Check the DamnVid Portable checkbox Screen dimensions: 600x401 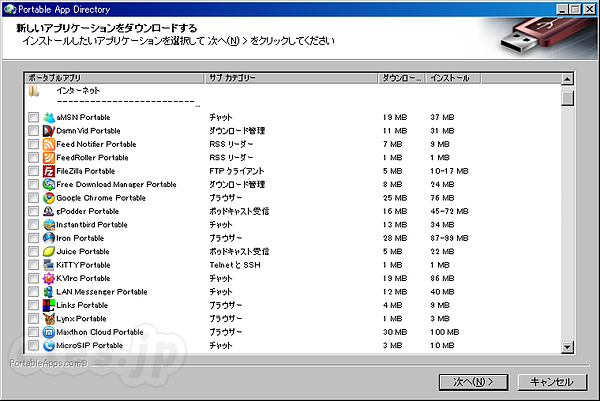point(34,131)
